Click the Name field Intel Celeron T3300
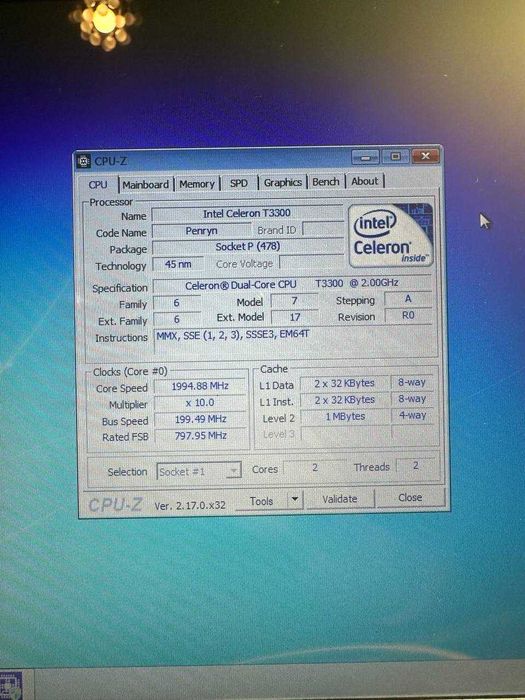The height and width of the screenshot is (700, 525). [247, 214]
